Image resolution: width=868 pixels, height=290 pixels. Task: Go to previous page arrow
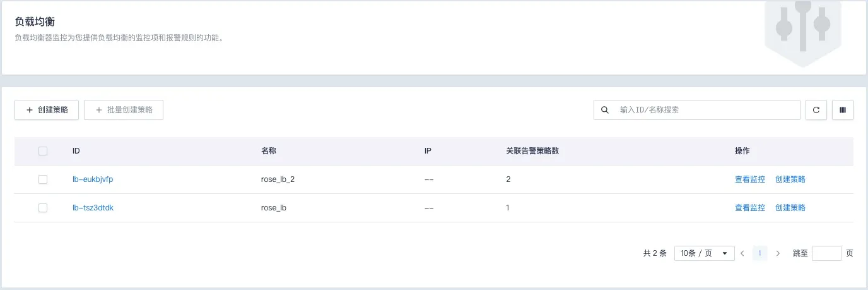(x=742, y=253)
